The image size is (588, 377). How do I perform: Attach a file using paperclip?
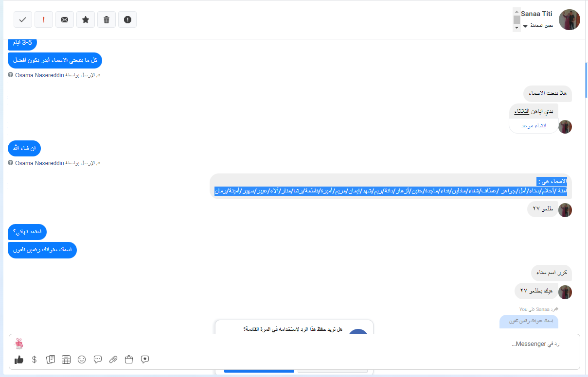[x=113, y=360]
